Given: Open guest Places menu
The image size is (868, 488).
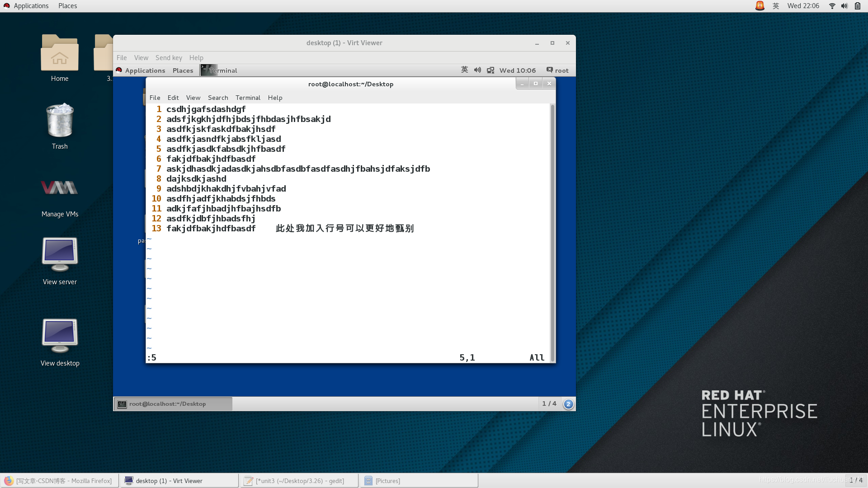Looking at the screenshot, I should [x=183, y=70].
